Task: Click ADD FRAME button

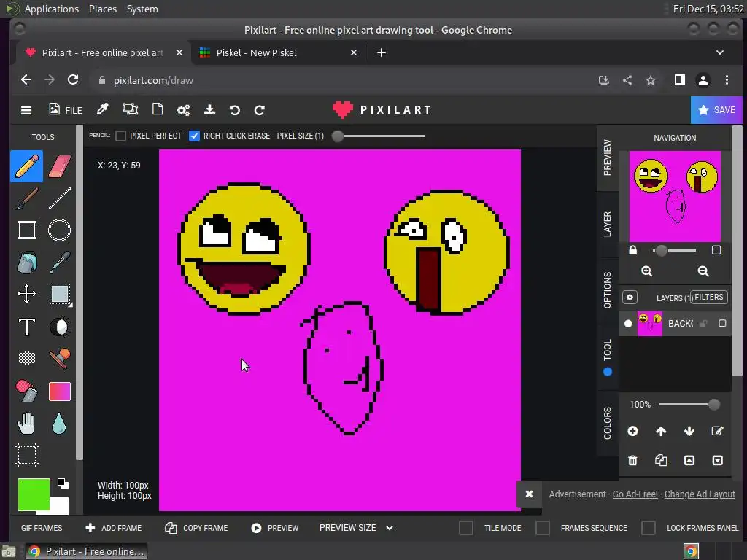Action: (113, 528)
